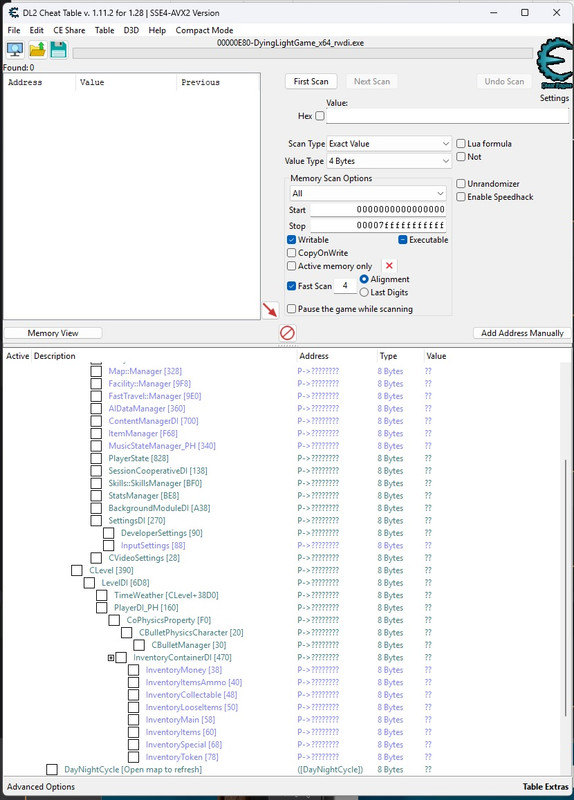Open the File menu
The image size is (574, 800).
tap(14, 30)
